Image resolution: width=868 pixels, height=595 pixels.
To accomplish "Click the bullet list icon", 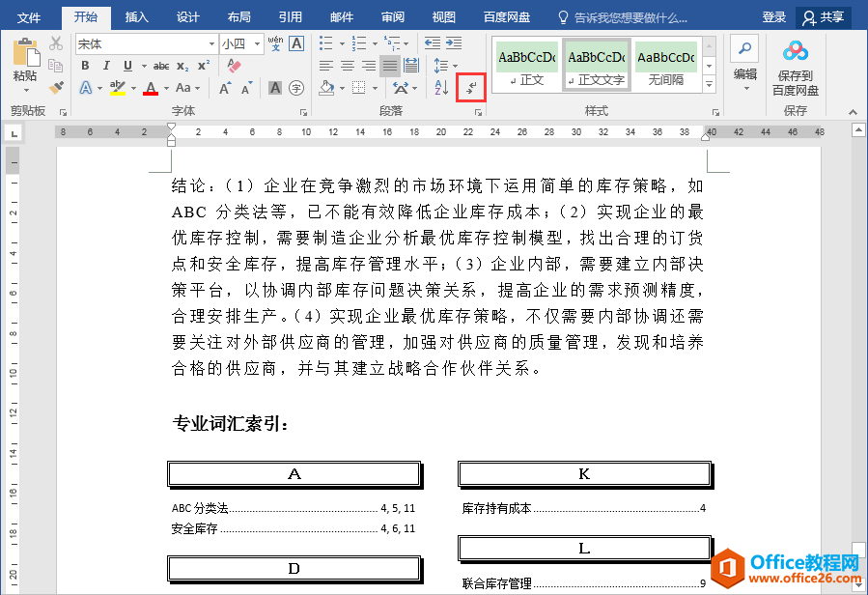I will [326, 43].
